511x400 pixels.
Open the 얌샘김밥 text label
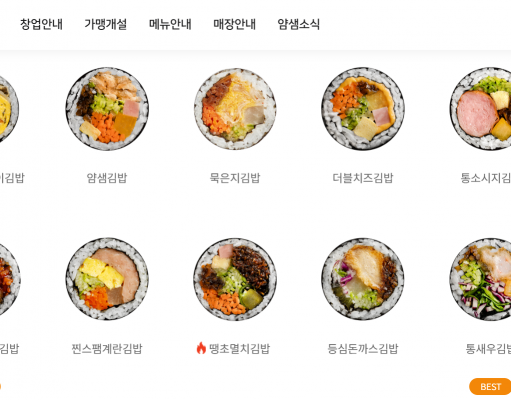(x=107, y=178)
